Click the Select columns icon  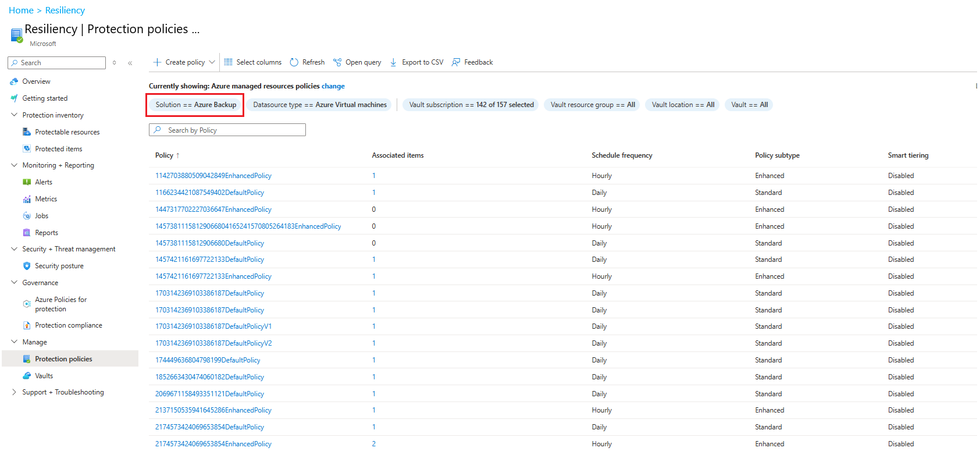[229, 62]
